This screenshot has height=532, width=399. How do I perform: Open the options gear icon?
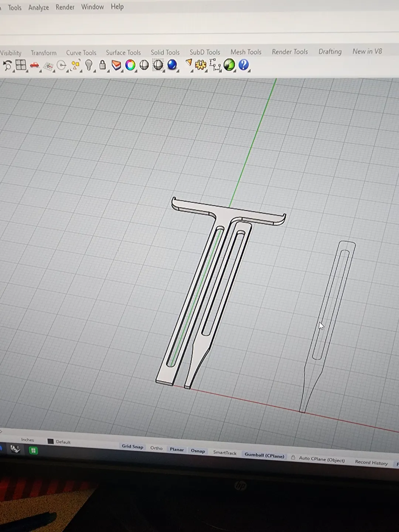pos(201,65)
